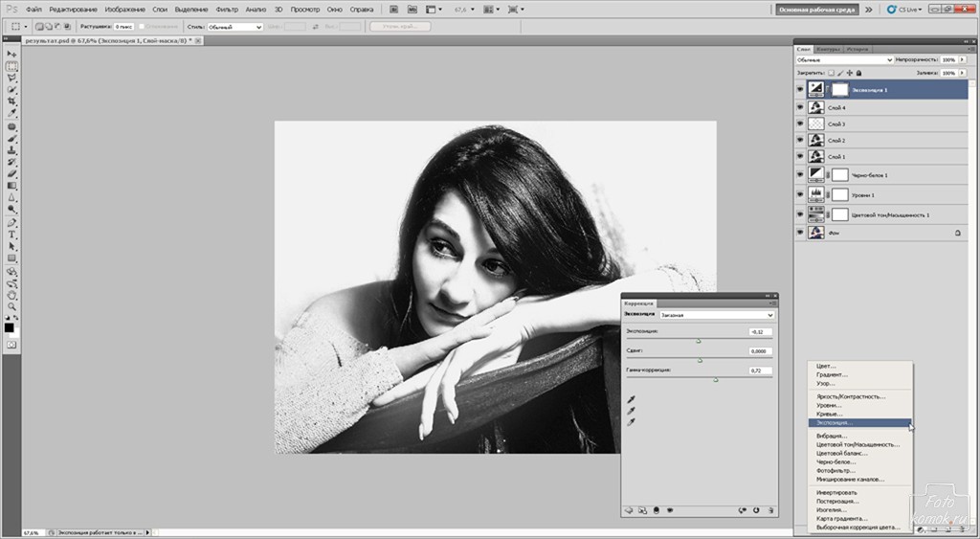The image size is (980, 539).
Task: Click the Экспозиция value input field
Action: pos(761,331)
